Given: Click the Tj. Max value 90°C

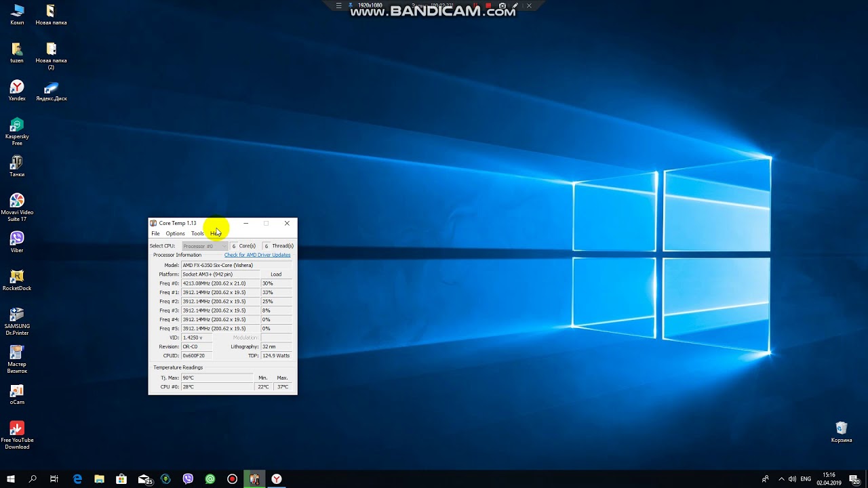Looking at the screenshot, I should (217, 378).
